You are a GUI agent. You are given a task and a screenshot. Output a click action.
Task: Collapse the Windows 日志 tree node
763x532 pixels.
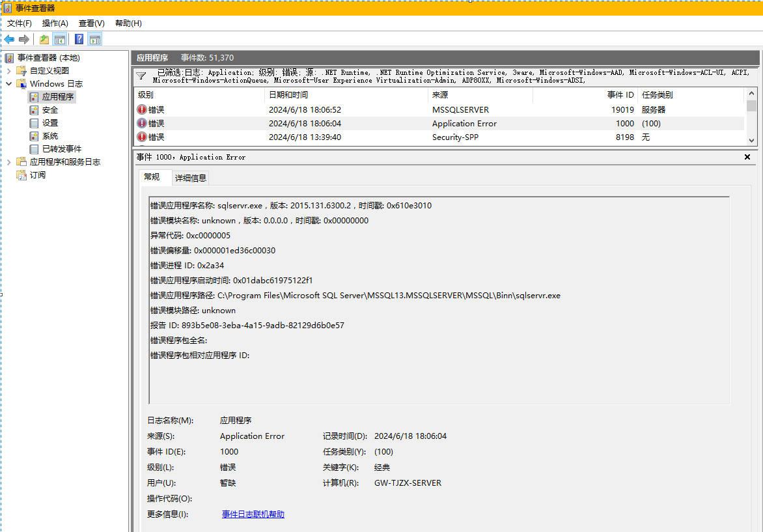point(8,83)
